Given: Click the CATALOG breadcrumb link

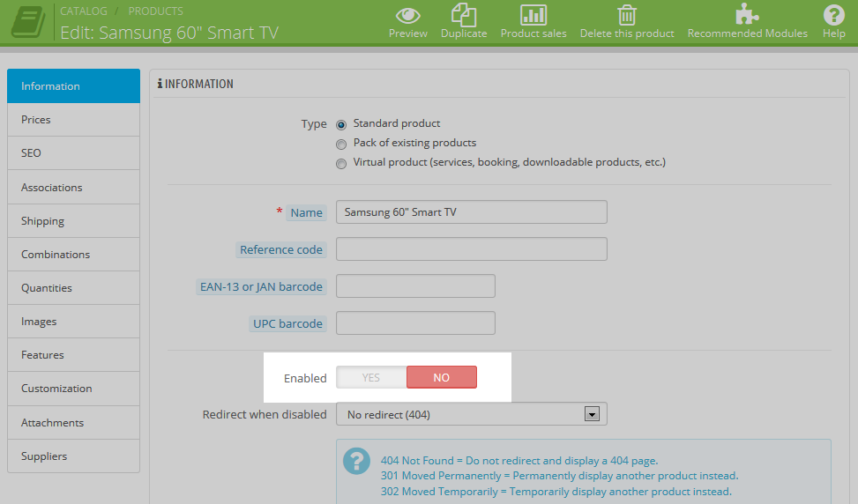Looking at the screenshot, I should point(84,11).
